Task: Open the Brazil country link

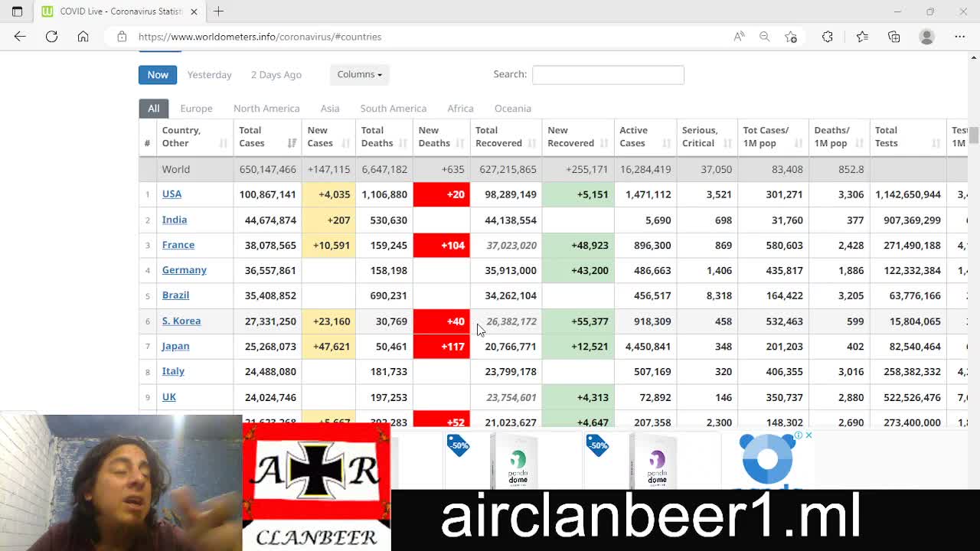Action: [175, 295]
